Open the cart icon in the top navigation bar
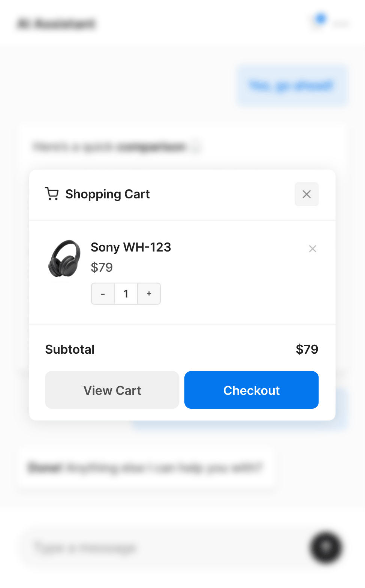The image size is (365, 588). (317, 23)
